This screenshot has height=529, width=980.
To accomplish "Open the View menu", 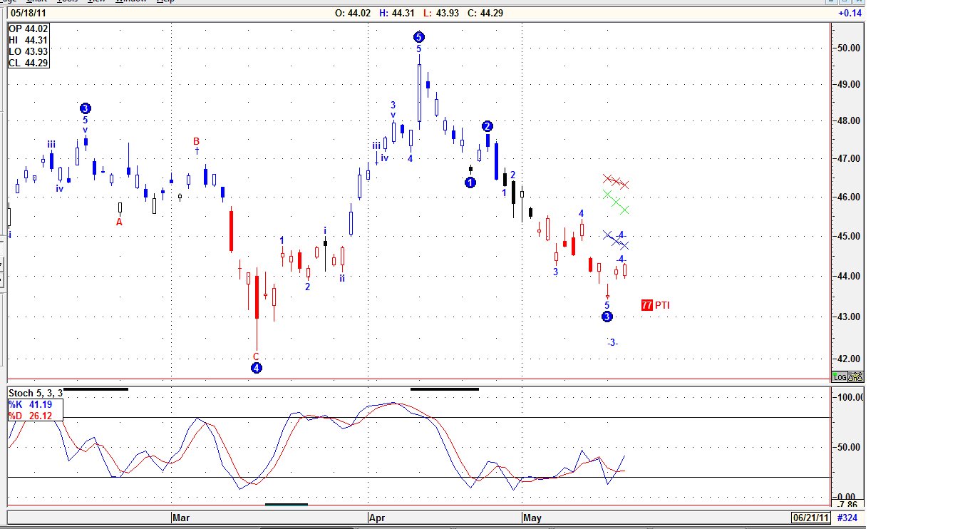I will [x=96, y=3].
